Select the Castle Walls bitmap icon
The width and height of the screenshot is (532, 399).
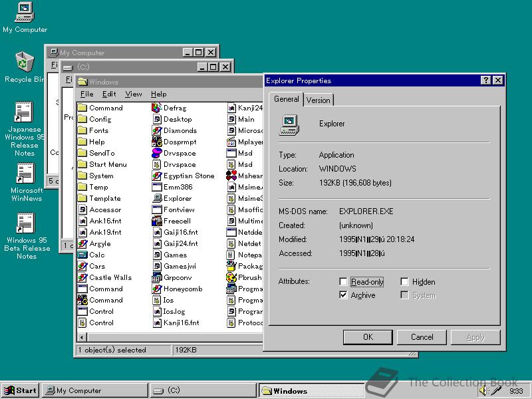[x=82, y=277]
